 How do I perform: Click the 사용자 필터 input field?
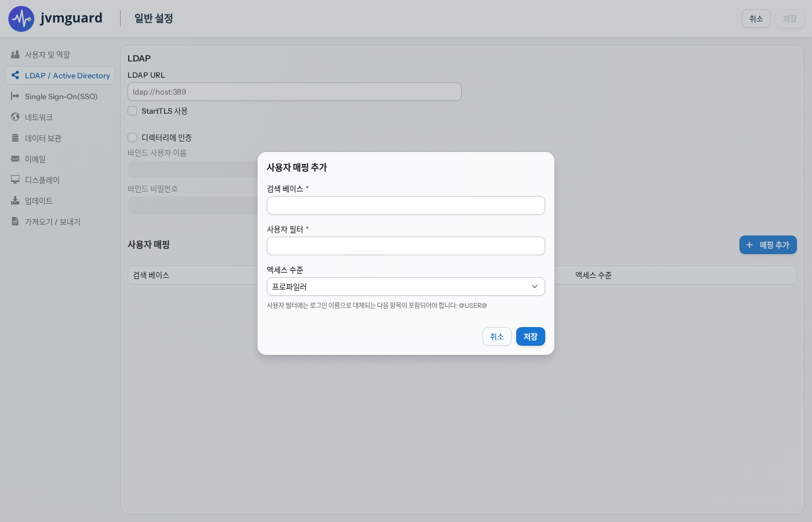[x=406, y=246]
